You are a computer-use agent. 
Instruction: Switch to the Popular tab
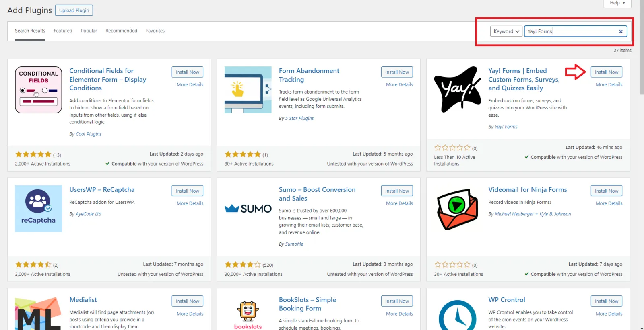click(x=89, y=31)
